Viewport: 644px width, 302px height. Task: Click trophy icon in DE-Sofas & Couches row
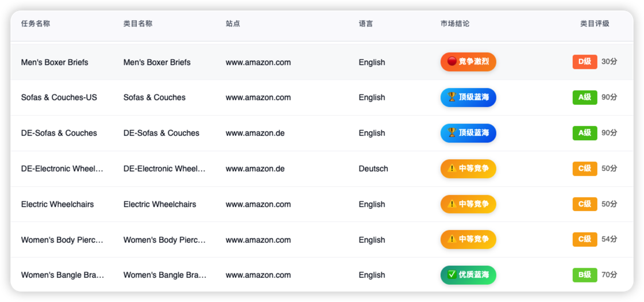tap(452, 132)
